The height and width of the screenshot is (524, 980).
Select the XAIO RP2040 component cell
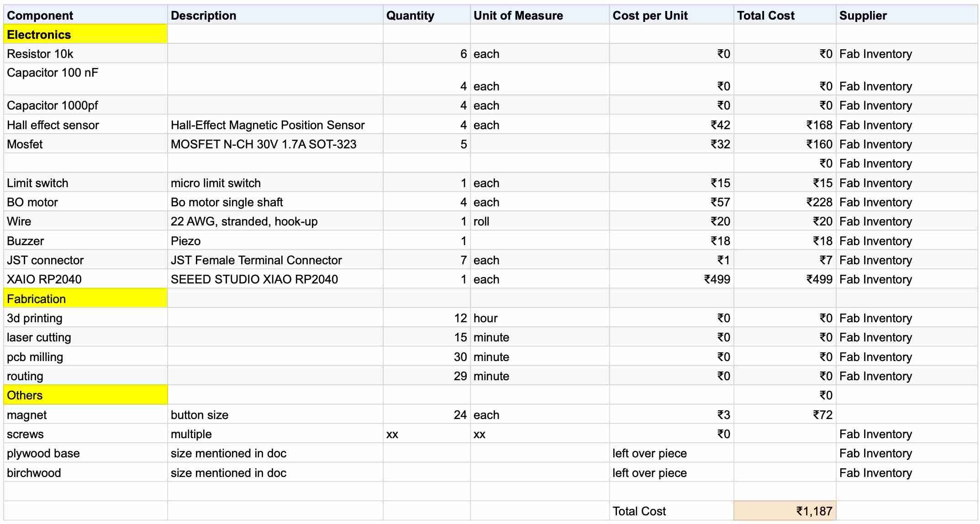85,279
